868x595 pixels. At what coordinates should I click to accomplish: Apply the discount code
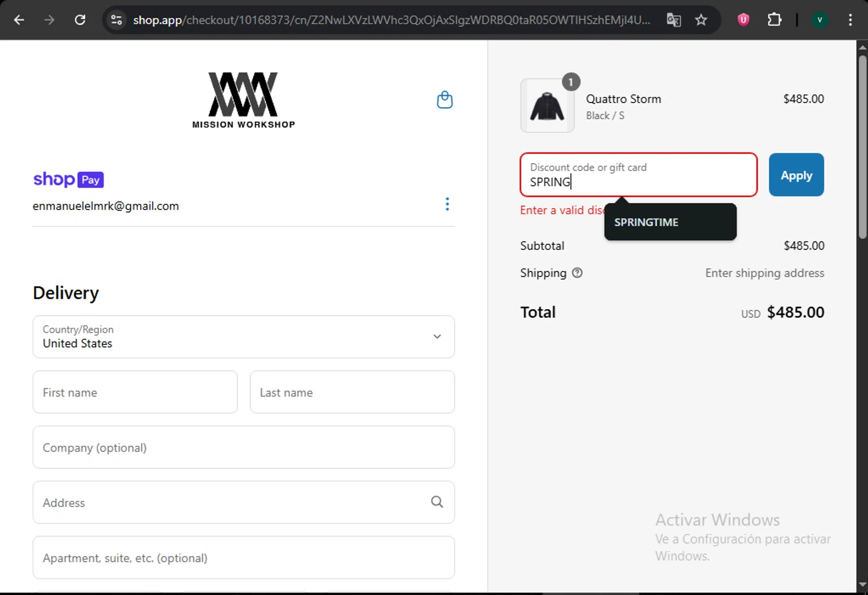796,175
